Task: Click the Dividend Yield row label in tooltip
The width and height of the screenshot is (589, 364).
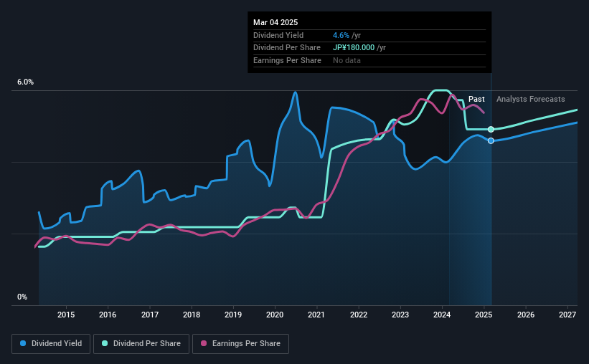Action: coord(278,35)
